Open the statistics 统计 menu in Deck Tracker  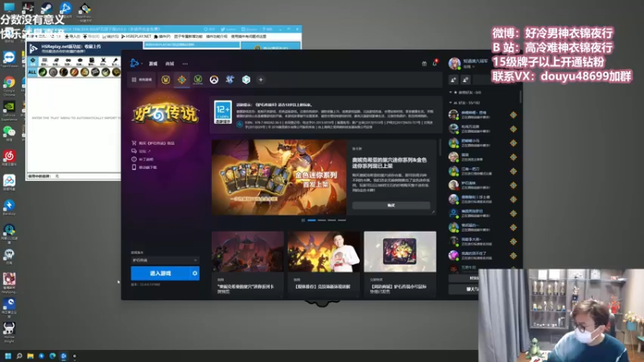click(110, 36)
